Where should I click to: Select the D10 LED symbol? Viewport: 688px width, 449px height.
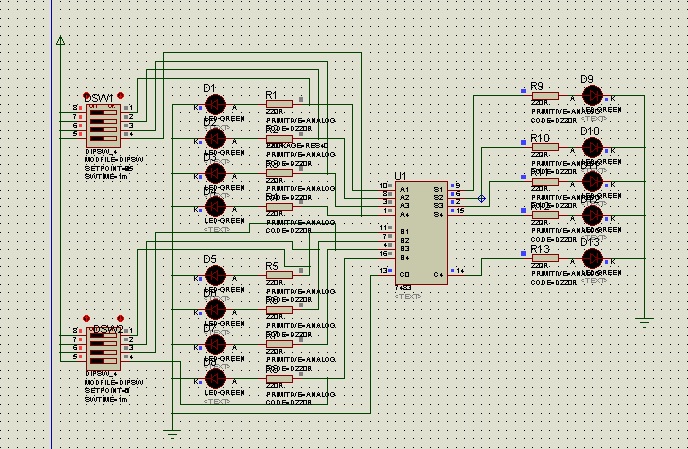click(x=592, y=147)
